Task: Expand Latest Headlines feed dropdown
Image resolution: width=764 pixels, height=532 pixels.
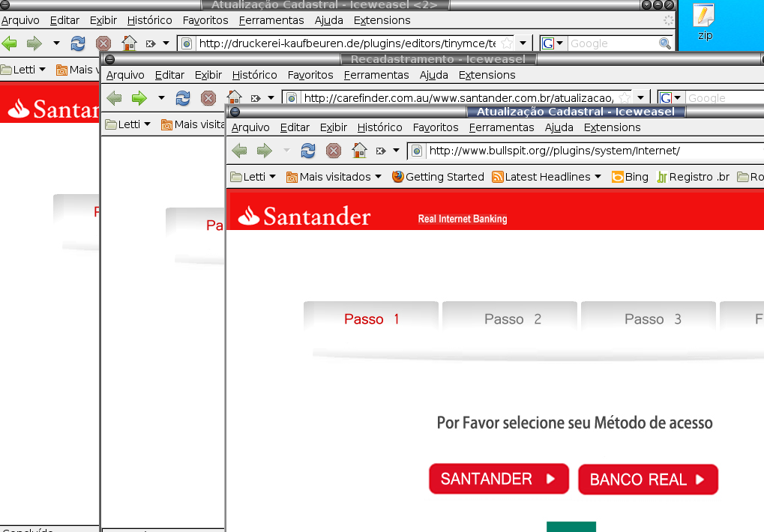Action: click(598, 177)
